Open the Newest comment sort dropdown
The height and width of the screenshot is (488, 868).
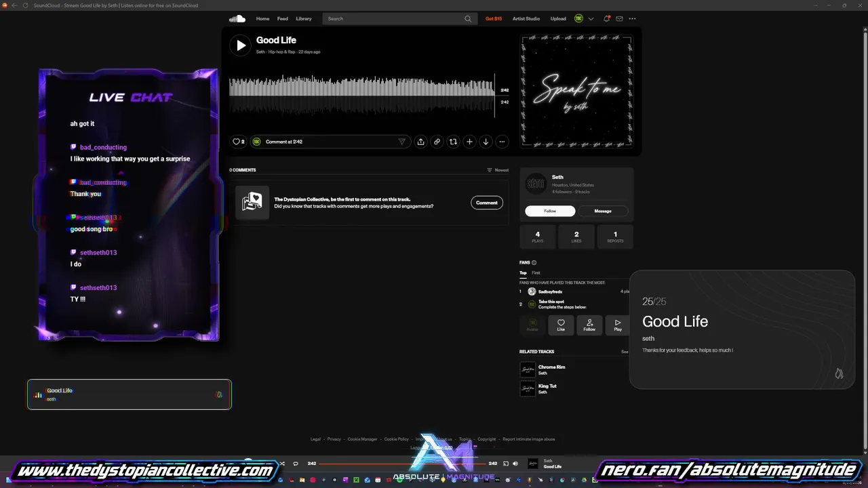click(498, 170)
